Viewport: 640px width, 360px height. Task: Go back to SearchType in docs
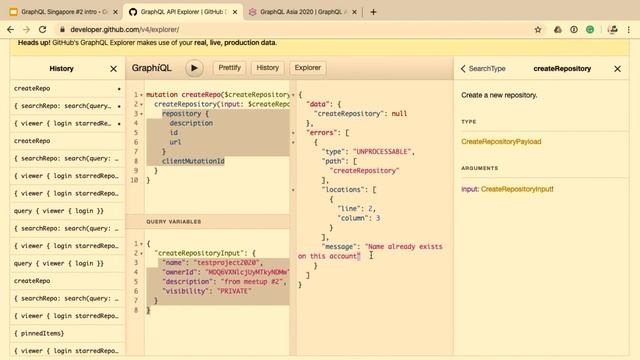pos(483,69)
